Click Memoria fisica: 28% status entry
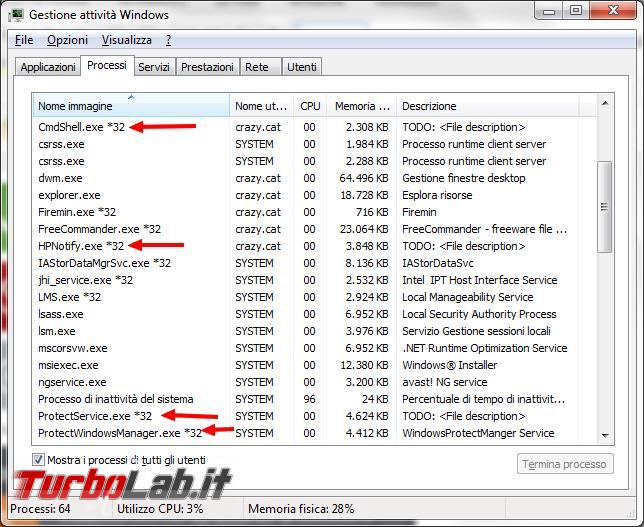Screen dimensions: 644x527 click(x=301, y=509)
